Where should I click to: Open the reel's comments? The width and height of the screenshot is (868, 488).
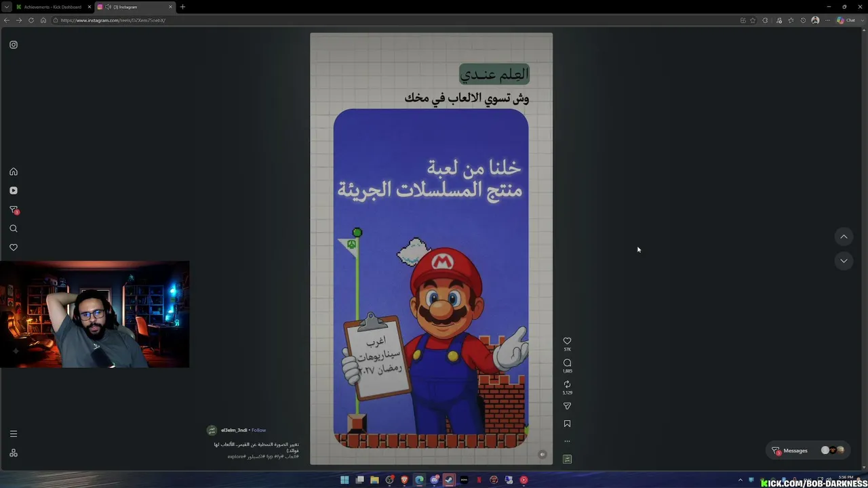pyautogui.click(x=568, y=363)
